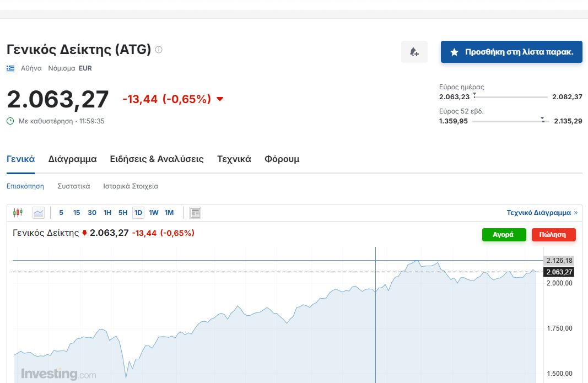Click the Greek flag icon
Screen dimensions: 588x383
(x=10, y=68)
